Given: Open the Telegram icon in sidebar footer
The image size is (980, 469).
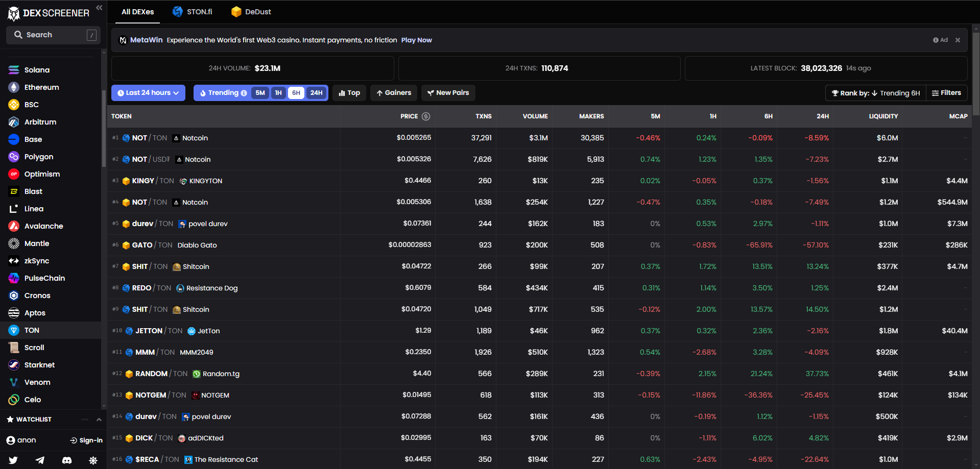Looking at the screenshot, I should tap(40, 460).
